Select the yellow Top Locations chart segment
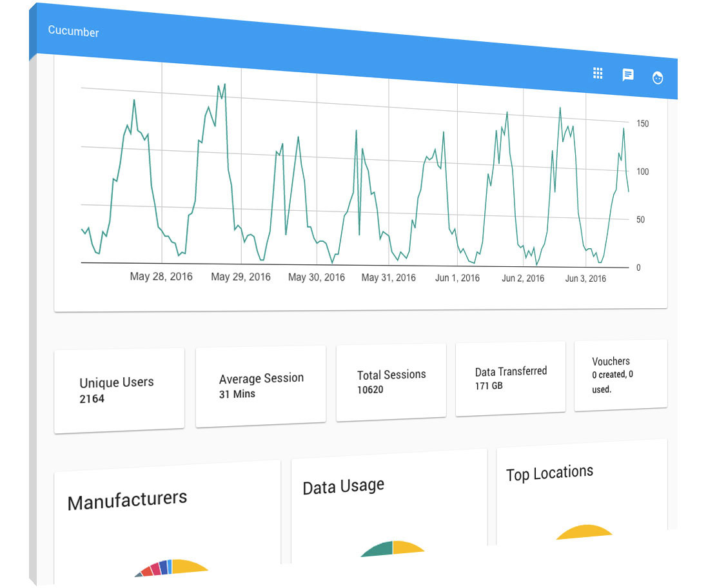Screen dimensions: 717x588 (x=584, y=532)
